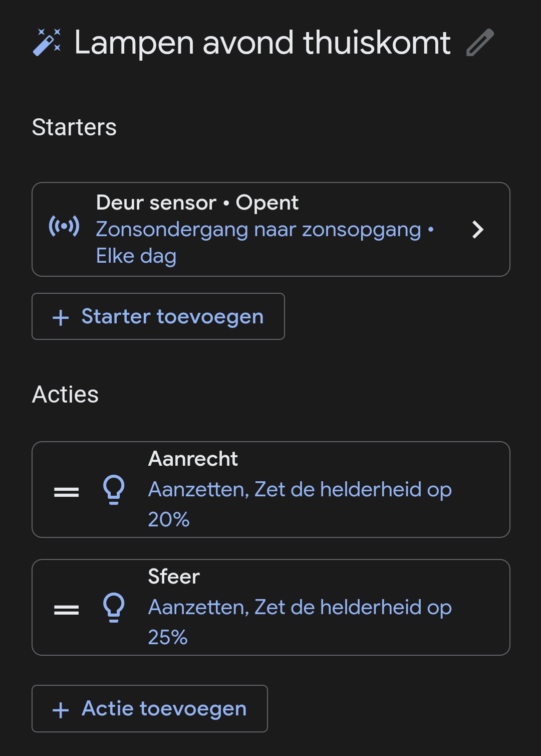
Task: Click plus icon in Starter toevoegen
Action: pyautogui.click(x=61, y=317)
